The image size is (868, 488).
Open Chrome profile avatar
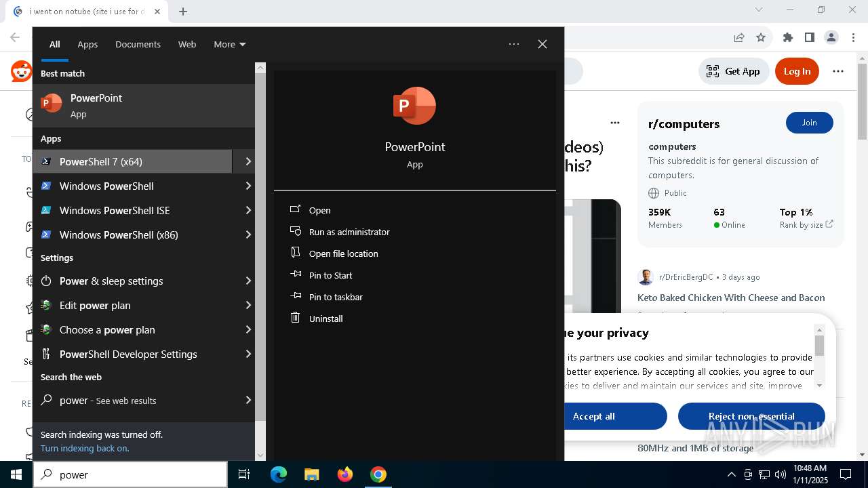pos(831,38)
